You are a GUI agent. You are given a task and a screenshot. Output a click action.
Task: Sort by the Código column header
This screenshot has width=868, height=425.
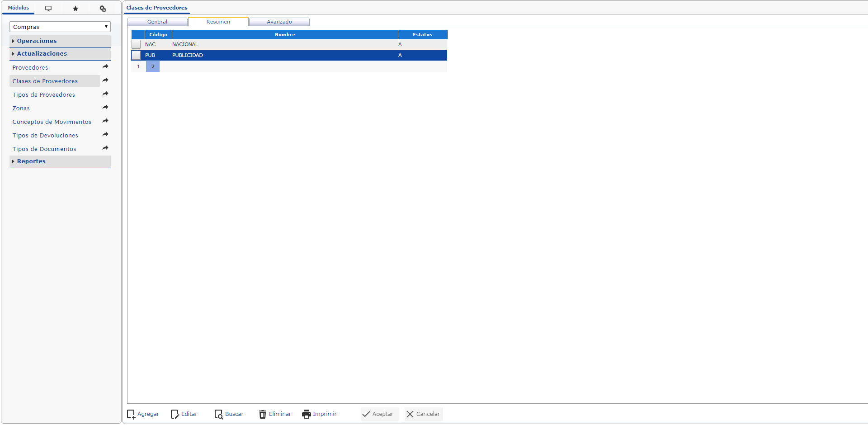(x=158, y=34)
